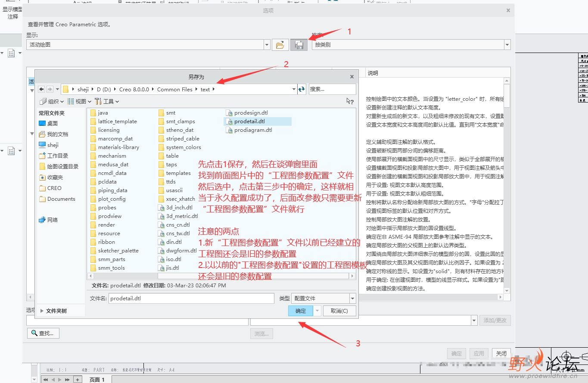
Task: Select the din.dtl file
Action: [170, 242]
